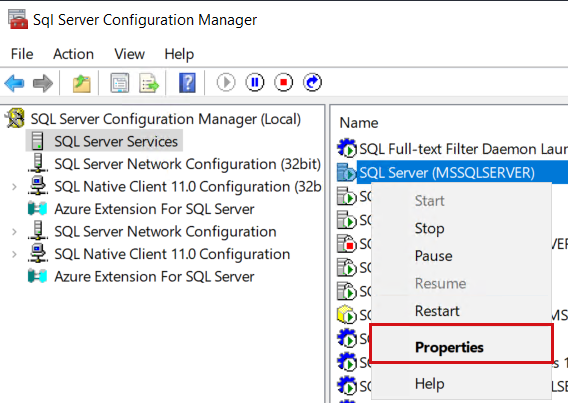The image size is (568, 403).
Task: Click the first Azure Extension For SQL Server icon
Action: point(38,209)
